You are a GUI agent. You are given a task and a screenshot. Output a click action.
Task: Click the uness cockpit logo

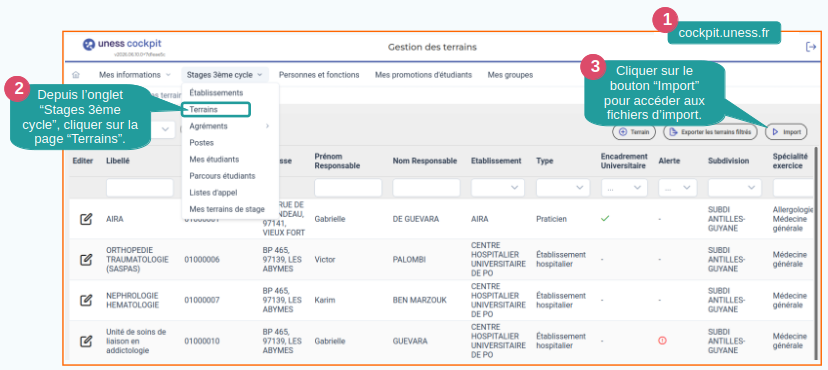click(122, 44)
